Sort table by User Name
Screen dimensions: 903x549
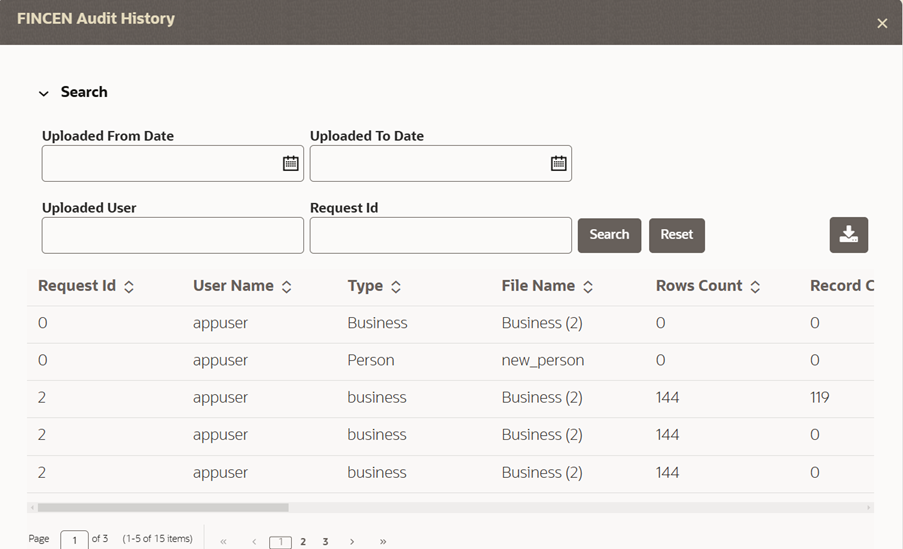(286, 286)
